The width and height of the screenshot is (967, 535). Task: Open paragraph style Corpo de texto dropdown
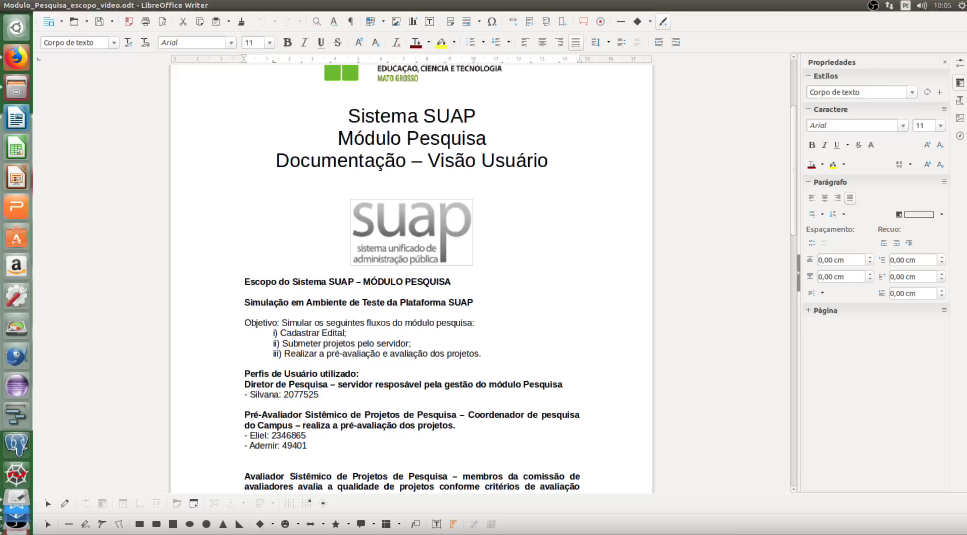point(113,43)
